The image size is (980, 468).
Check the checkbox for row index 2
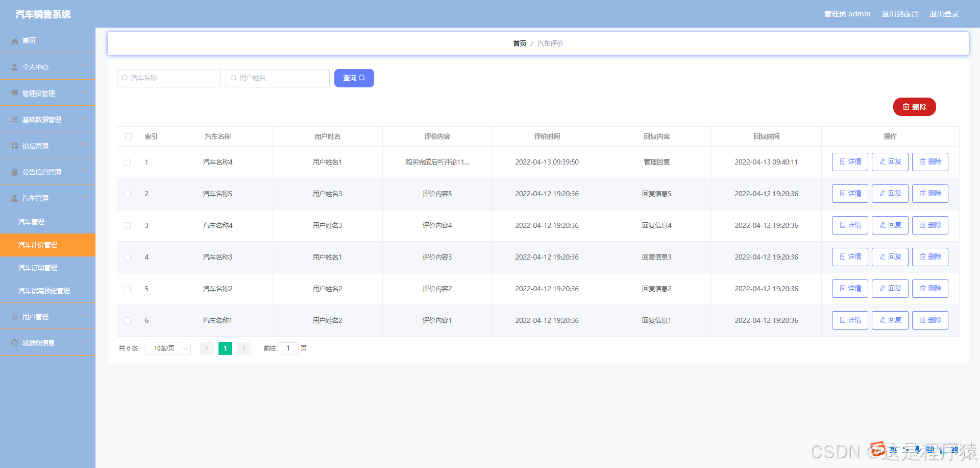pyautogui.click(x=128, y=194)
